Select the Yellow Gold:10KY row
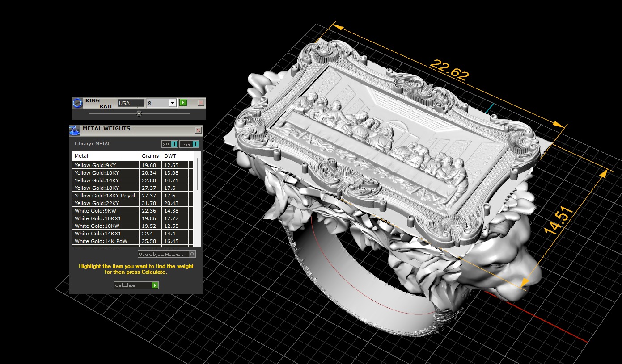 pyautogui.click(x=133, y=173)
